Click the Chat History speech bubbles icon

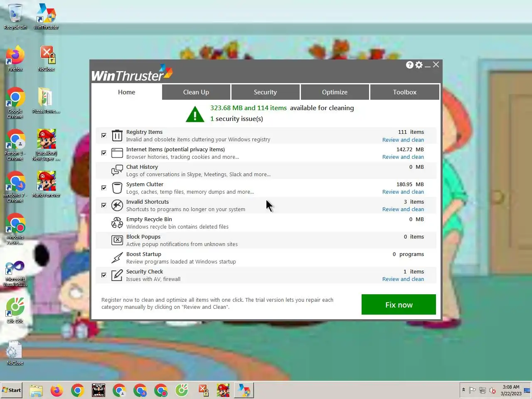[x=117, y=170]
